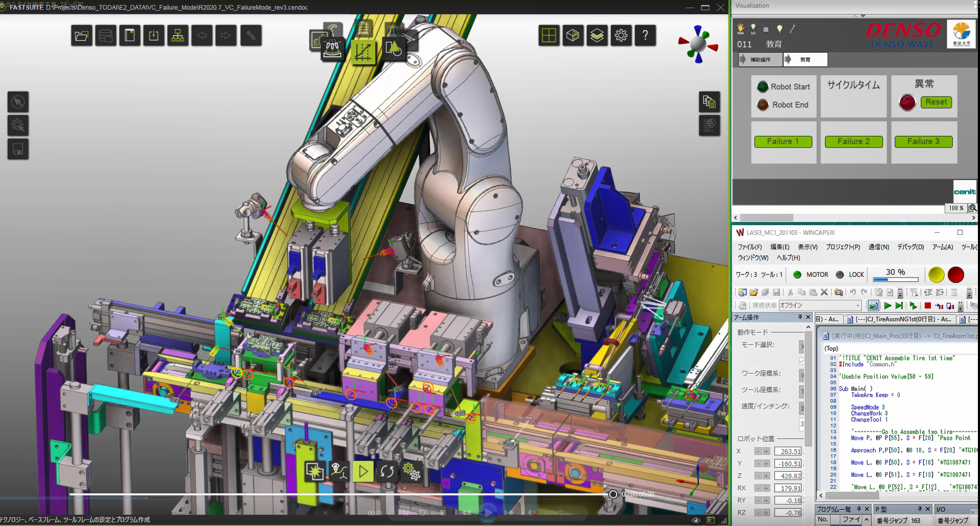980x526 pixels.
Task: Open project with the folder icon in FASTSUITE
Action: 81,36
